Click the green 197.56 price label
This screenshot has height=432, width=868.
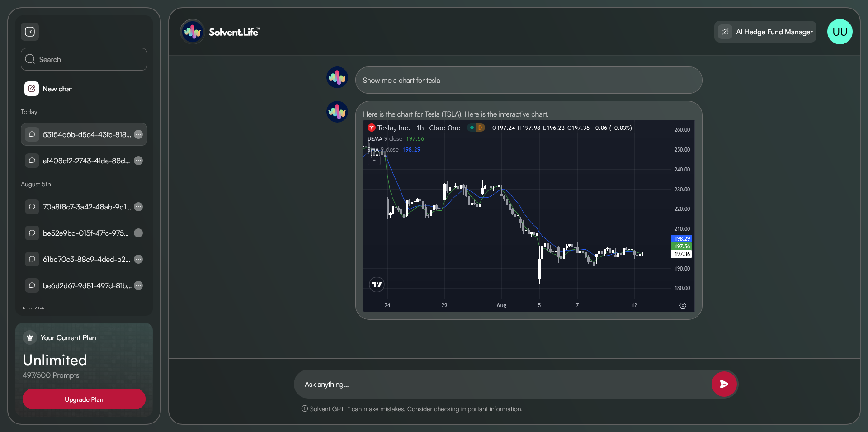pos(682,247)
